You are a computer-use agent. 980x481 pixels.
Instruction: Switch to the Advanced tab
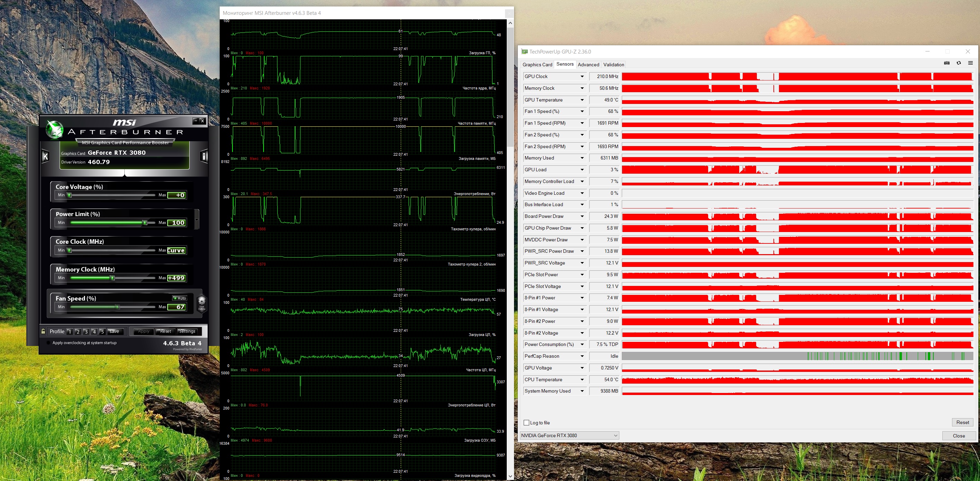click(588, 65)
